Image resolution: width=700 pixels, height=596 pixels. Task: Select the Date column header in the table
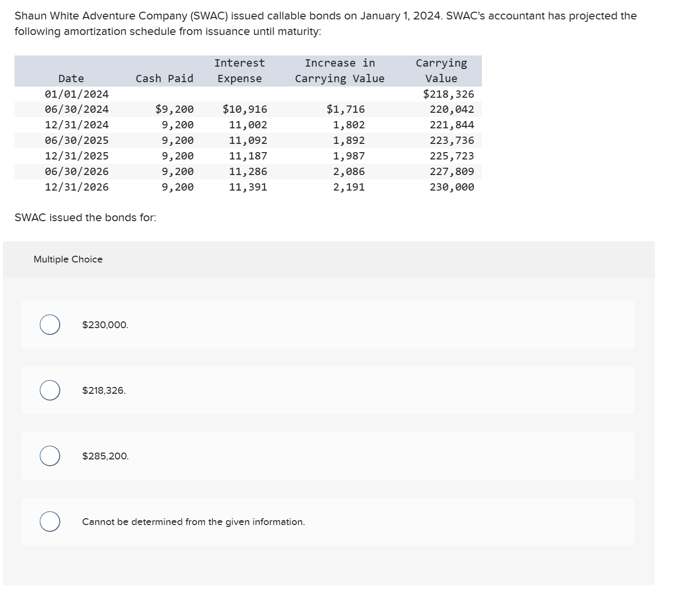point(71,78)
